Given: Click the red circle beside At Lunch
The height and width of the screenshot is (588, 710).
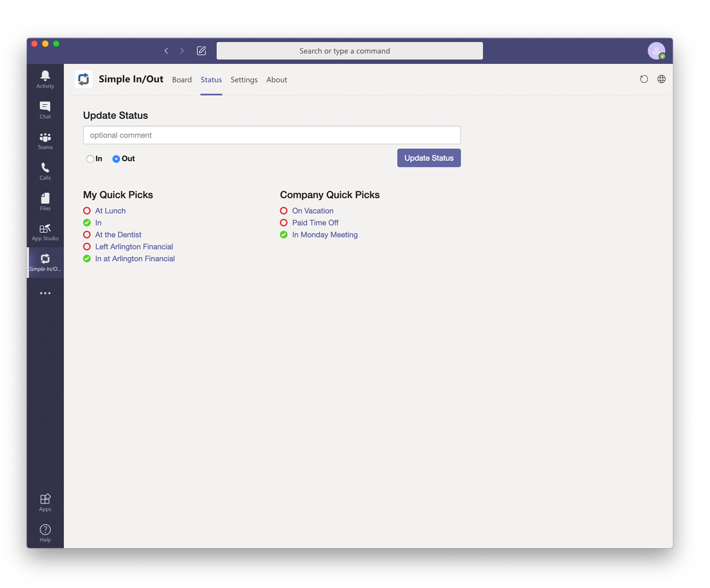Looking at the screenshot, I should coord(87,211).
